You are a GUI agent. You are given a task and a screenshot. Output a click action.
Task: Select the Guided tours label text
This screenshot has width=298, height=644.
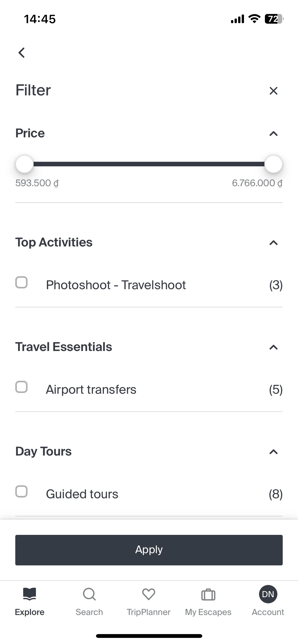tap(82, 494)
